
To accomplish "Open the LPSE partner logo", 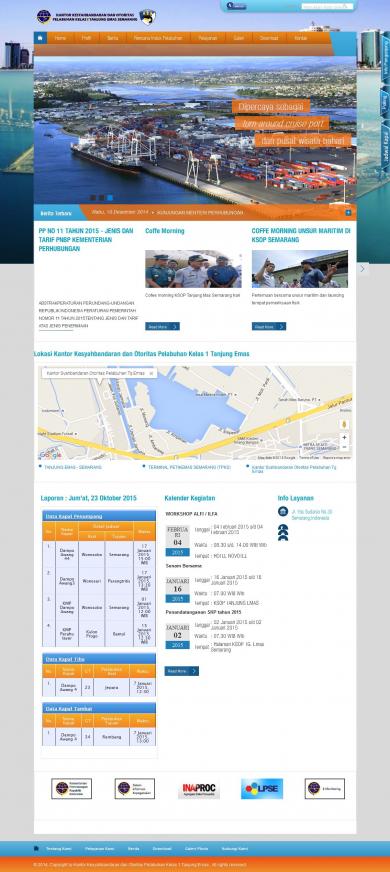I will click(261, 789).
